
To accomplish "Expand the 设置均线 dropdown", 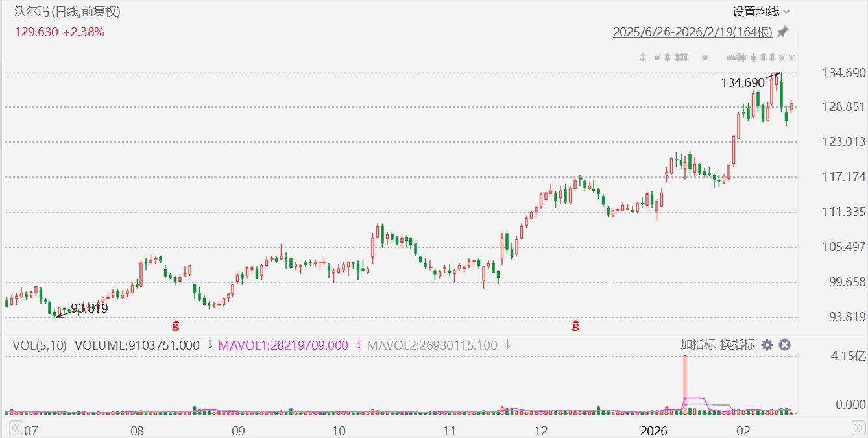I will point(761,12).
